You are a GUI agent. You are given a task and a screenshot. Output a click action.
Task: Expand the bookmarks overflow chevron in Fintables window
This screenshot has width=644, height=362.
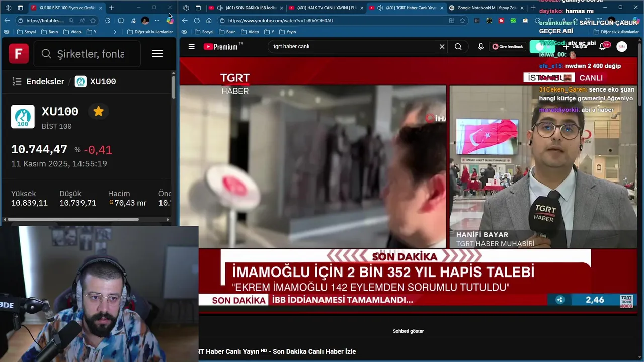tap(115, 32)
